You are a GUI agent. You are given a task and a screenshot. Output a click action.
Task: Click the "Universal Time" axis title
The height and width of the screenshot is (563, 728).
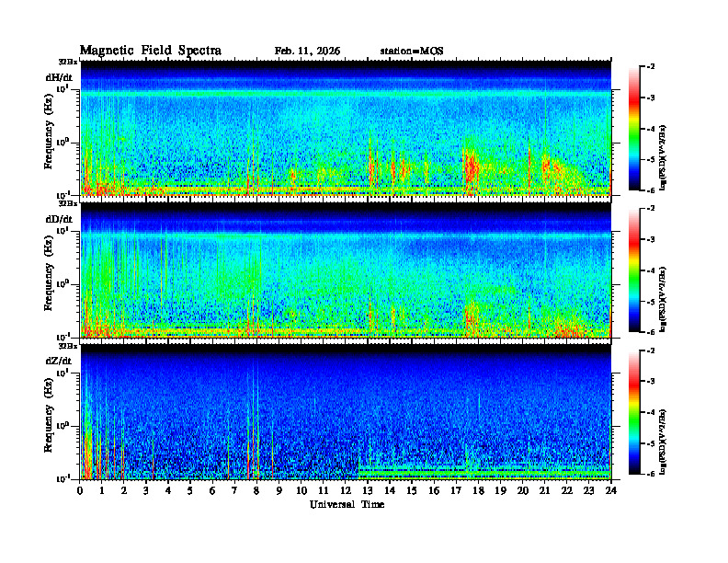[347, 504]
